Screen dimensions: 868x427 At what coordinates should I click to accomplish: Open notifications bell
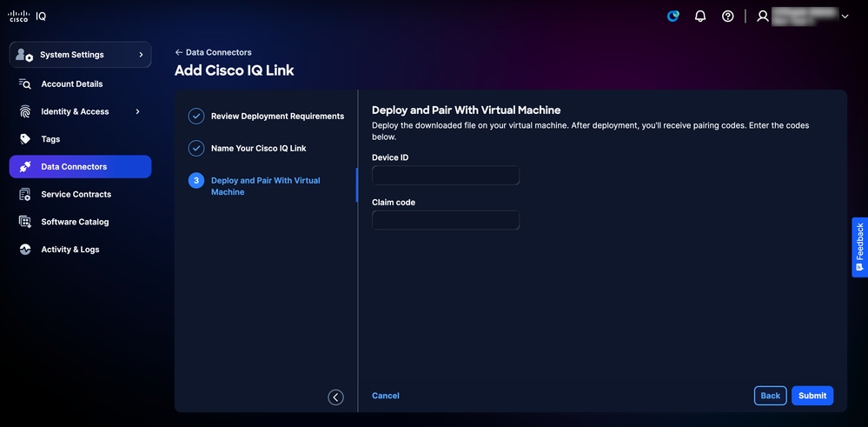click(x=700, y=16)
